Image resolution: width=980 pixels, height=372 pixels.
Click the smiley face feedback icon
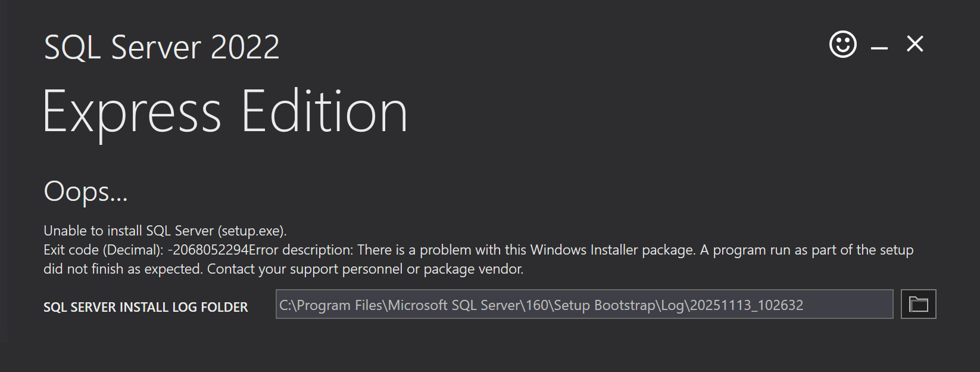pyautogui.click(x=842, y=45)
